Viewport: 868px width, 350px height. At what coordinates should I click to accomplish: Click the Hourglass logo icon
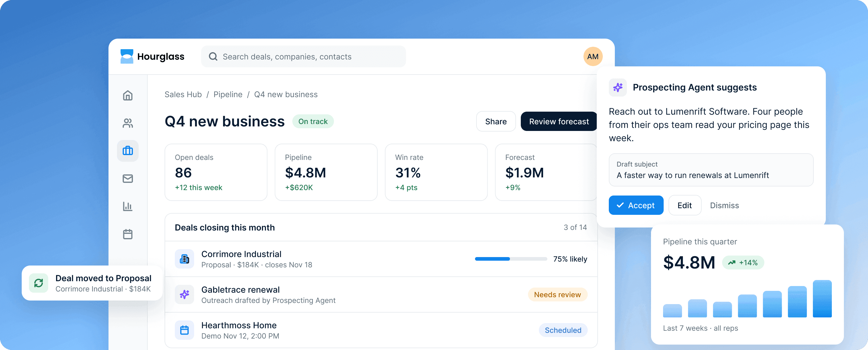(x=127, y=56)
